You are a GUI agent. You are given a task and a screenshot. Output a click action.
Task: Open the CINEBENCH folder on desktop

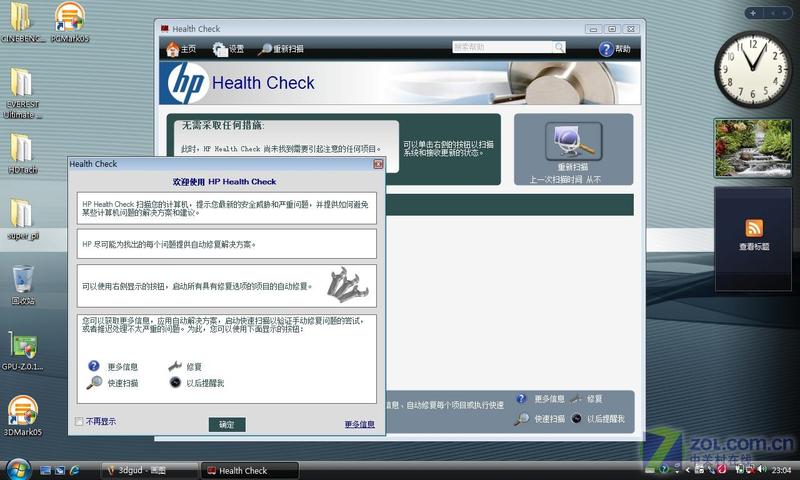[21, 22]
